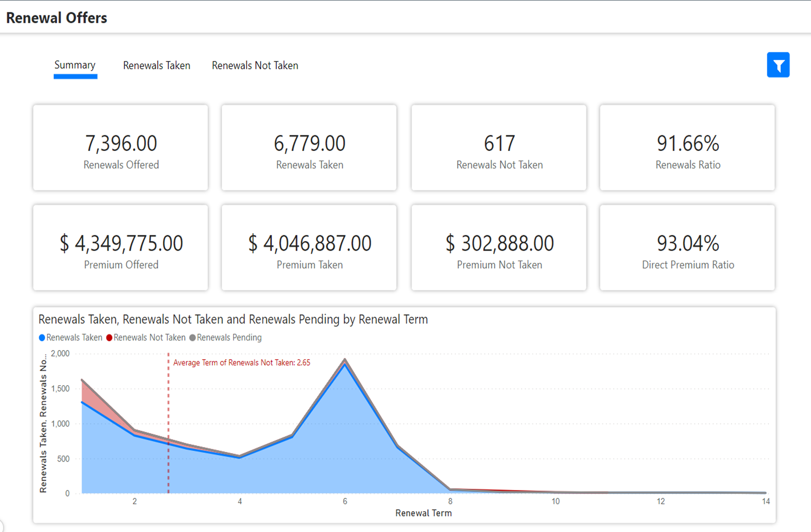The height and width of the screenshot is (532, 811).
Task: Click the Renewals Not Taken legend dot icon
Action: click(109, 337)
